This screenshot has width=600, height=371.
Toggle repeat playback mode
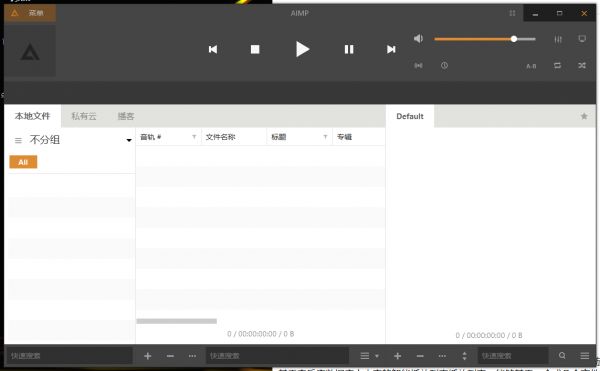(x=558, y=66)
